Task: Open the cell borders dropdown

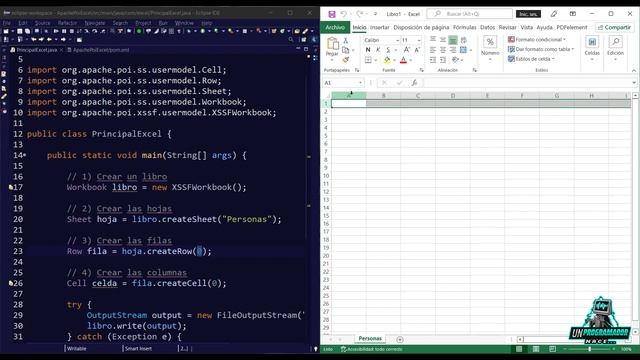Action: pos(376,60)
